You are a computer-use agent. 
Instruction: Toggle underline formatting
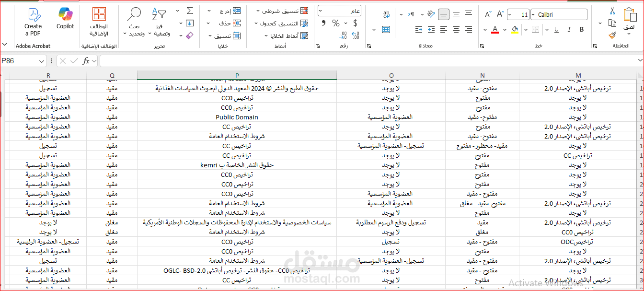556,29
